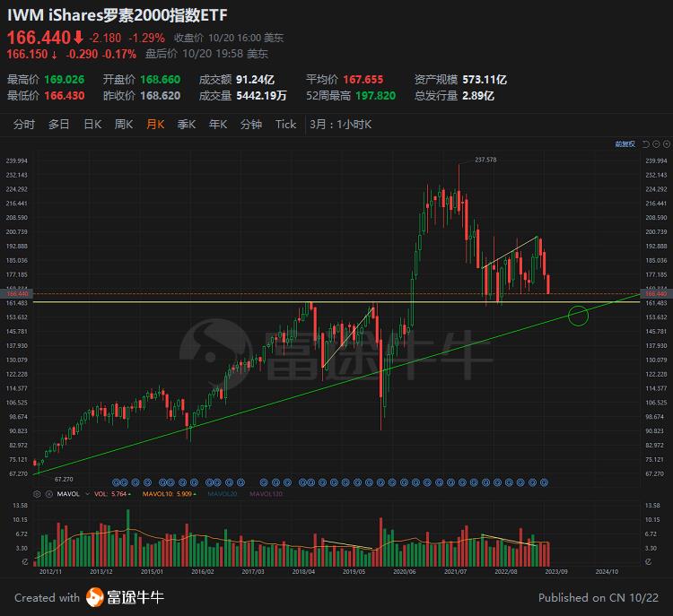
Task: Click the 67.270 low price label on chart
Action: tap(64, 479)
